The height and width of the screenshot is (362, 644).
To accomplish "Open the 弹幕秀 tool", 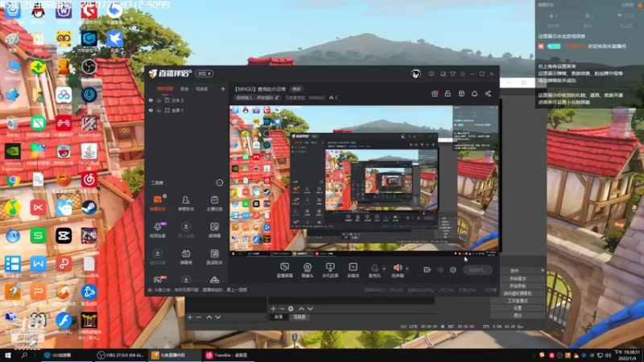I will point(186,257).
